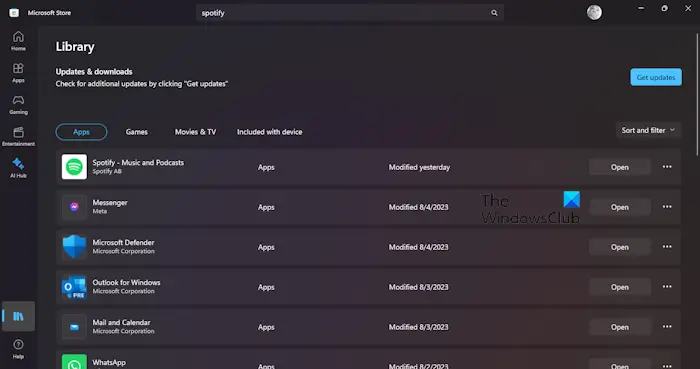Click the Microsoft Defender title text
700x369 pixels.
coord(123,243)
